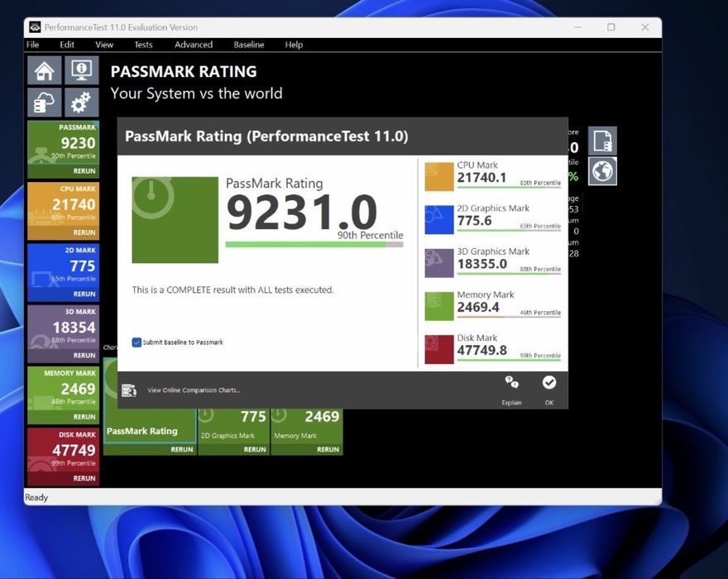The height and width of the screenshot is (579, 728).
Task: Click the red Disk Mark icon in dialog
Action: point(438,349)
